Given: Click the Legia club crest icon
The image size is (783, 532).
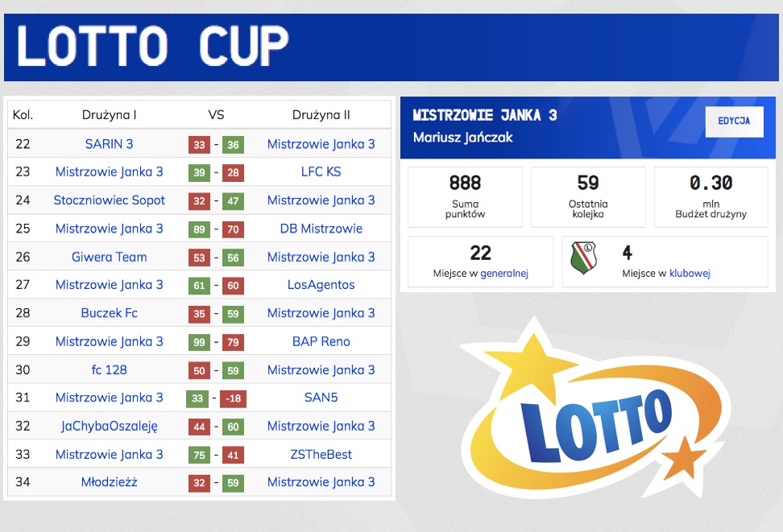Looking at the screenshot, I should 584,258.
